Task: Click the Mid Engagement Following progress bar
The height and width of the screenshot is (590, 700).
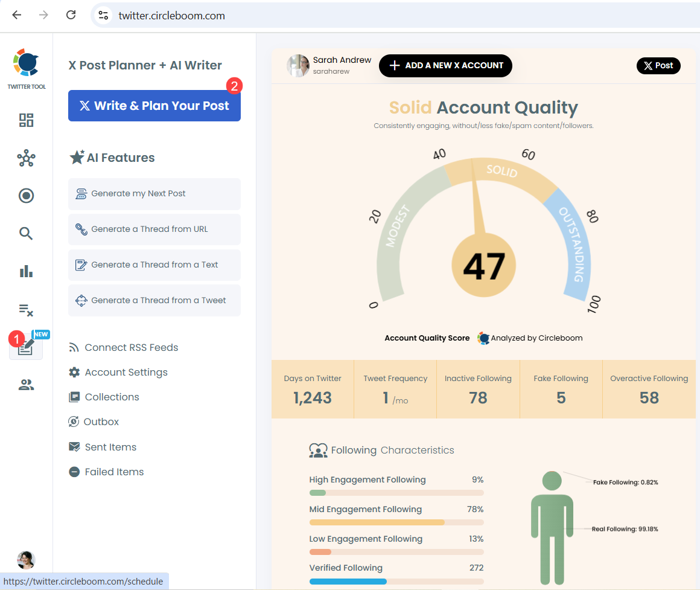Action: tap(396, 522)
